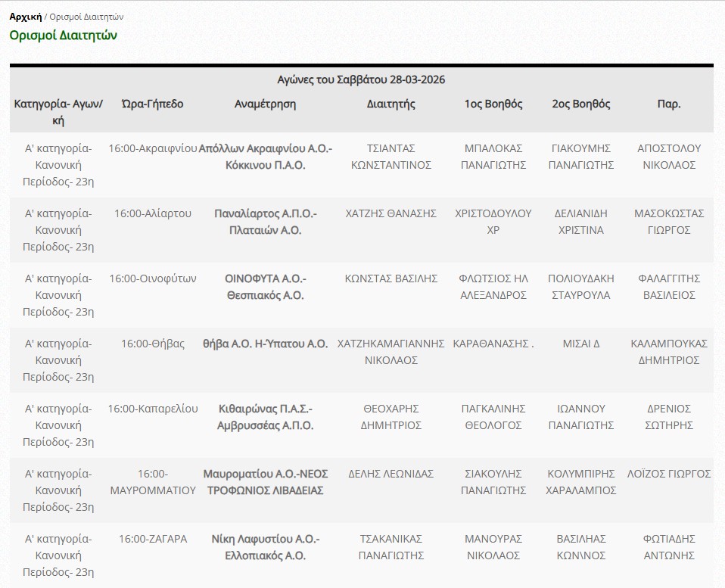725x588 pixels.
Task: Click referee ΧΑΤΖΗΚΑΜΑΓΙΑΝΝΗΣ ΝΙΚΟΛΑΟΣ
Action: [x=391, y=352]
